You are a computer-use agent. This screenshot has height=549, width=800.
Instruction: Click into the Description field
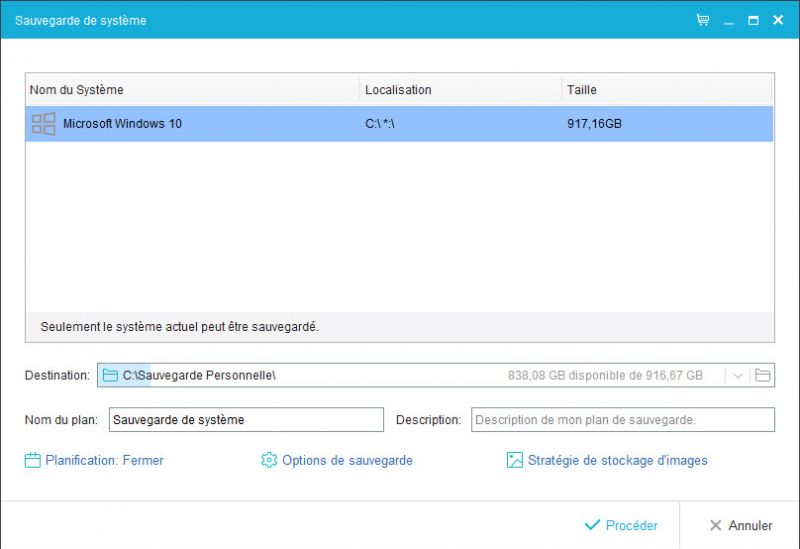[x=622, y=419]
